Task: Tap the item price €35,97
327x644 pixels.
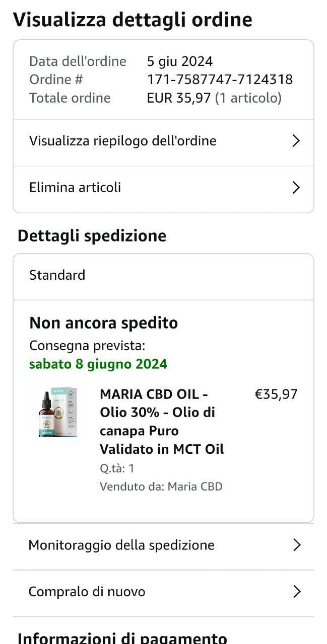Action: [x=276, y=394]
